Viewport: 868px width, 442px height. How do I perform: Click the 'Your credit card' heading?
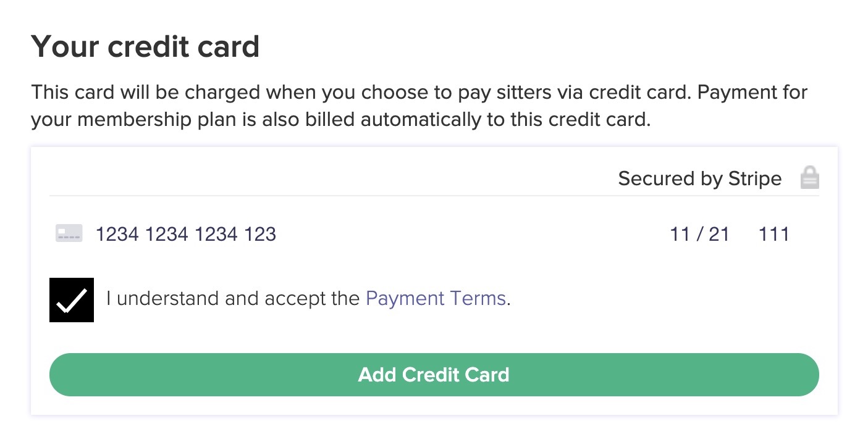(145, 46)
